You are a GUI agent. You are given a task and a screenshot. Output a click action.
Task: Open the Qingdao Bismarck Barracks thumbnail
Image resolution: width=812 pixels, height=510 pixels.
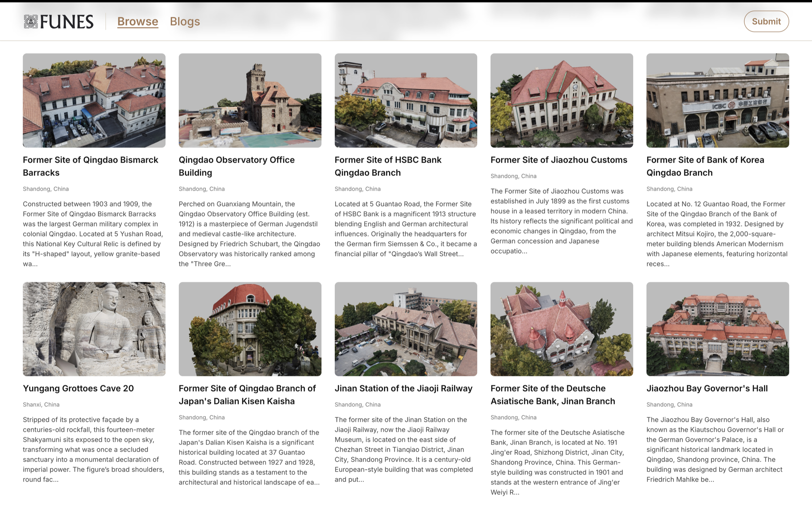coord(94,100)
